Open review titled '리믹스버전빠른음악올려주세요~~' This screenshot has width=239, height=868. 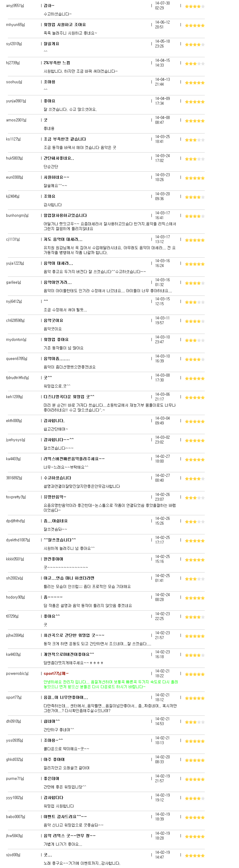click(74, 459)
